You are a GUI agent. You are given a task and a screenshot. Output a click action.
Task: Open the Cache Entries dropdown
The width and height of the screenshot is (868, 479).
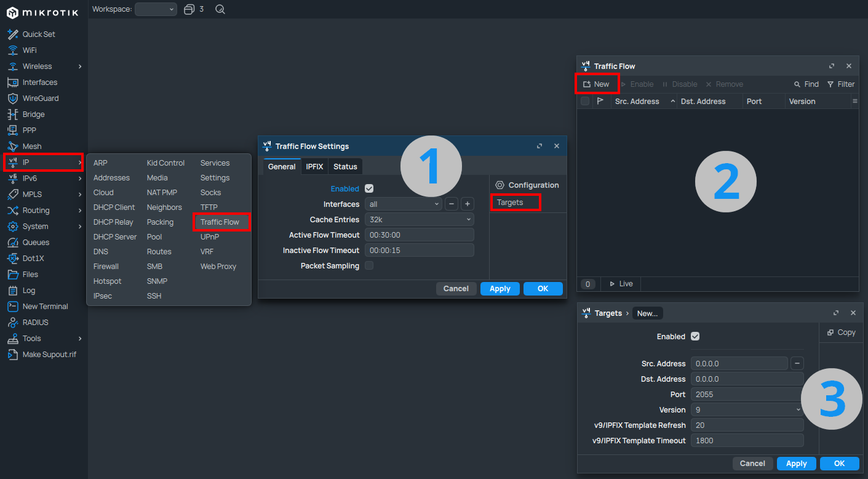coord(419,219)
